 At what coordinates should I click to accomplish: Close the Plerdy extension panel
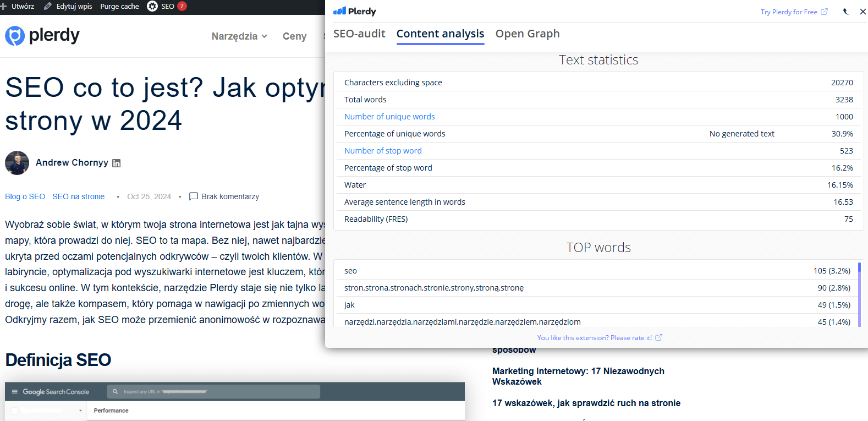(x=862, y=12)
